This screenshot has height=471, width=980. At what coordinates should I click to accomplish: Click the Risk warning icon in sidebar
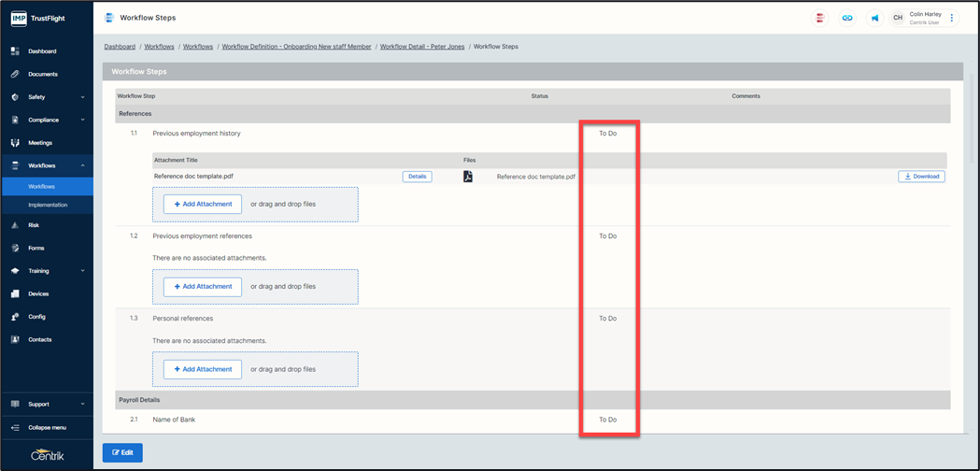pyautogui.click(x=15, y=225)
